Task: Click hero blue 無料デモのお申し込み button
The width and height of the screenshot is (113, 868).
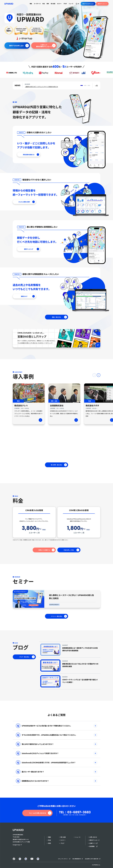Action: click(17, 46)
